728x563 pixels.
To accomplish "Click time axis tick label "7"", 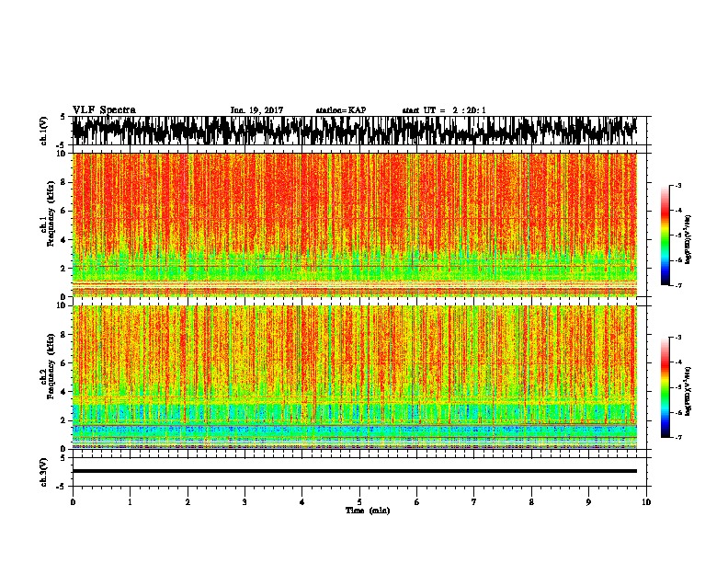I will [x=474, y=502].
